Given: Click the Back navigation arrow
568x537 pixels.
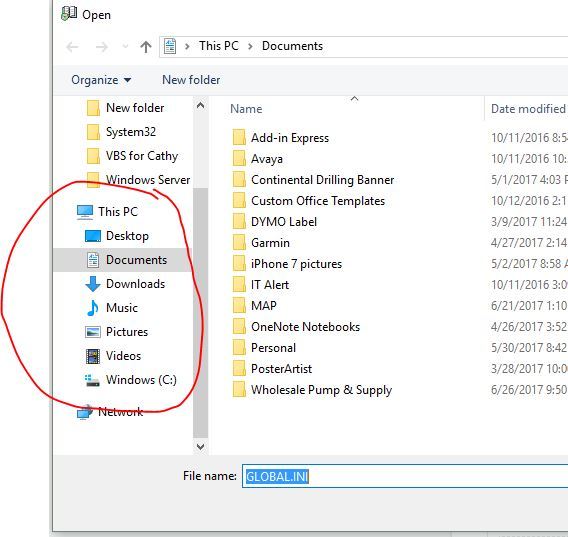Looking at the screenshot, I should pyautogui.click(x=72, y=47).
